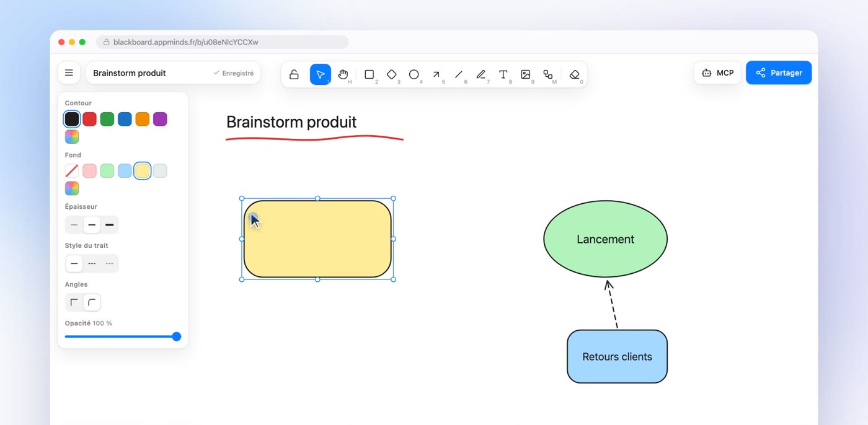The width and height of the screenshot is (868, 425).
Task: Click the opacity slider handle
Action: [x=177, y=336]
